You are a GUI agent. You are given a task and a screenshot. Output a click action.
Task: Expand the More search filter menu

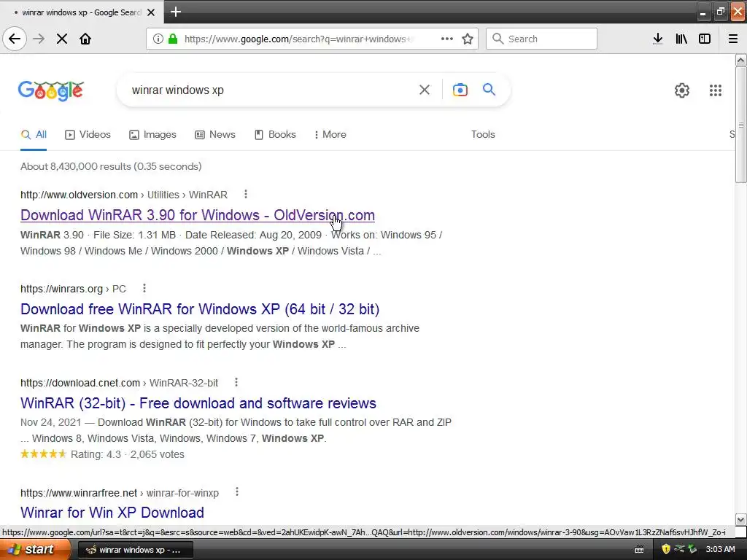pyautogui.click(x=330, y=135)
